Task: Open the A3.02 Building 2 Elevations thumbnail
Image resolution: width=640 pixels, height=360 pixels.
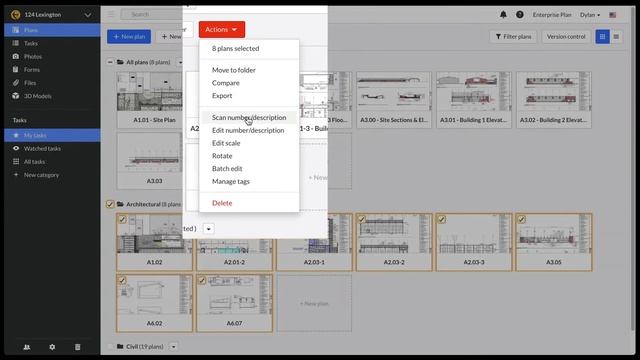Action: [554, 100]
